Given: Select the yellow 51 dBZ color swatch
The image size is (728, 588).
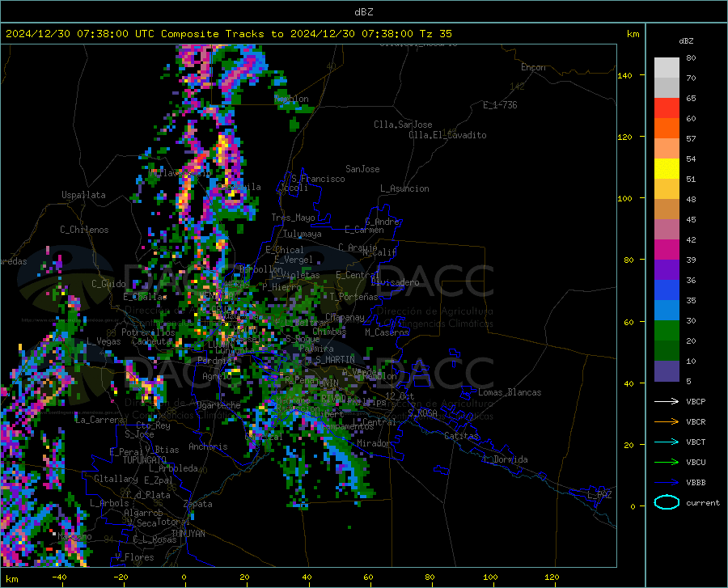Looking at the screenshot, I should tap(667, 169).
